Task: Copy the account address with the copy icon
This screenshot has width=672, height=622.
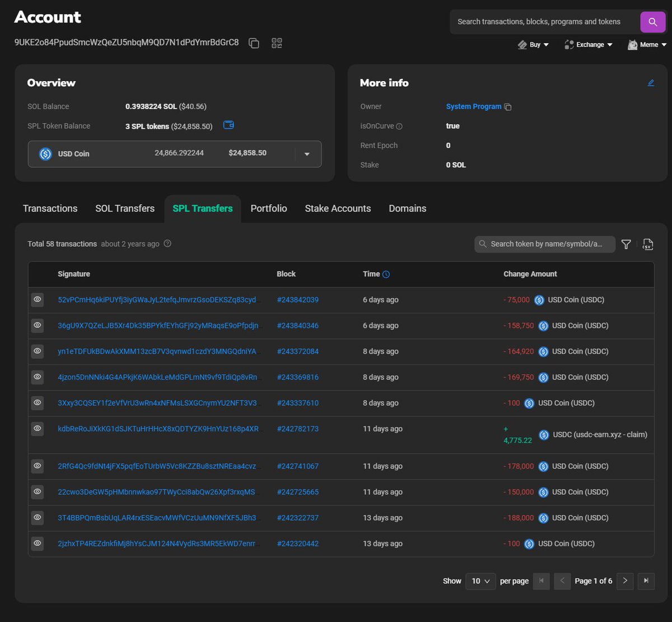Action: 254,43
